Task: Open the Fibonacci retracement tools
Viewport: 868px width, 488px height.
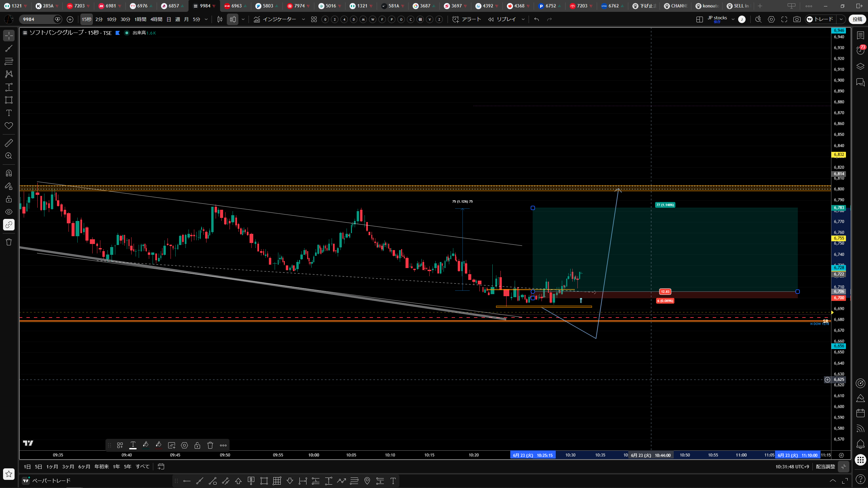Action: point(9,61)
